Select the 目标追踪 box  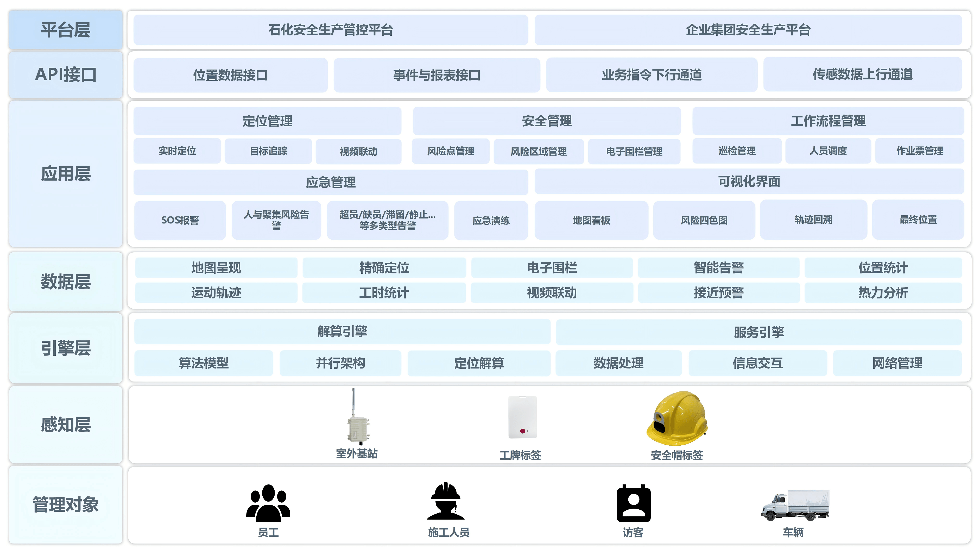point(268,151)
